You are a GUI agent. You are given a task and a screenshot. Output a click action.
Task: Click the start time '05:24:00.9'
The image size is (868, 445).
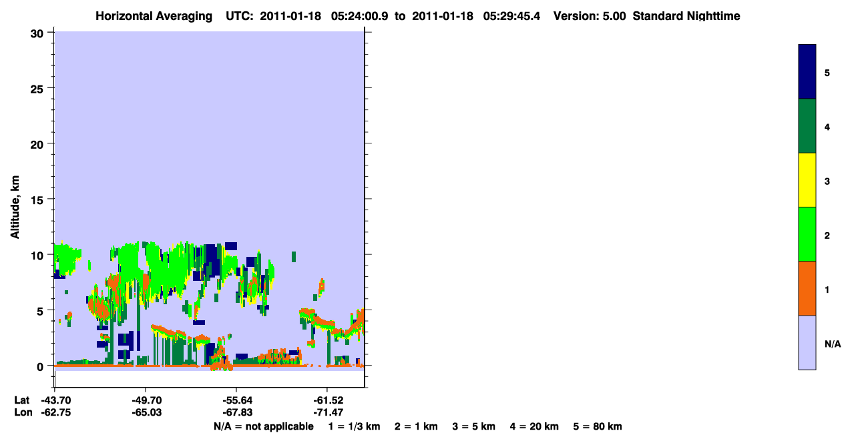point(360,16)
